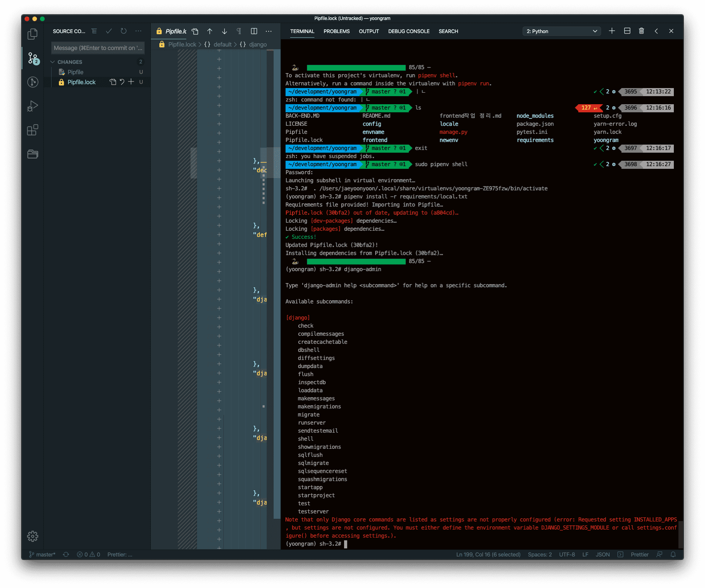The width and height of the screenshot is (705, 588).
Task: Click the master* branch in status bar
Action: pyautogui.click(x=42, y=555)
